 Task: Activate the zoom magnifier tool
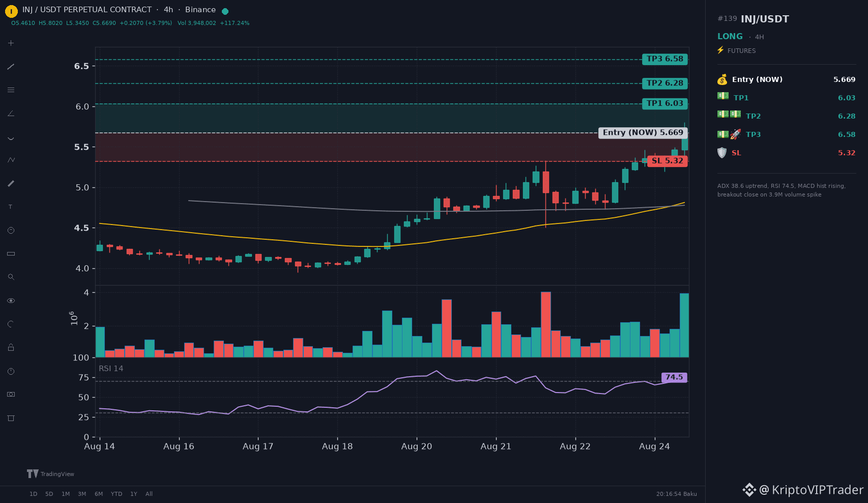click(11, 277)
